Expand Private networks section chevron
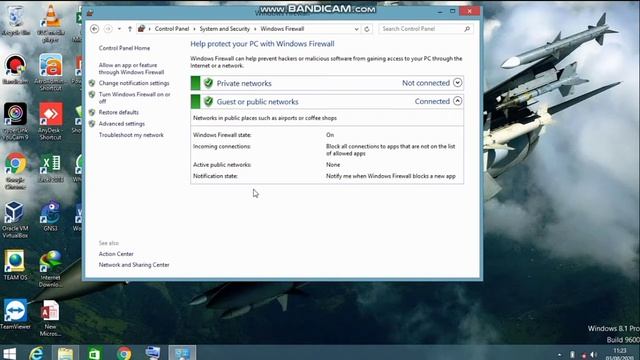The height and width of the screenshot is (360, 640). [457, 82]
